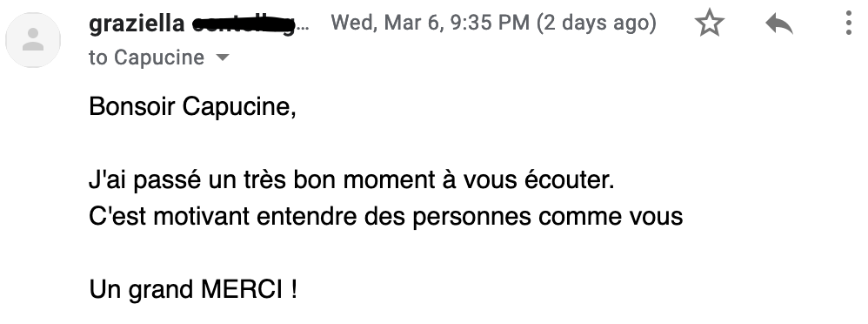Click the "to Capucine" recipient text

tap(146, 57)
